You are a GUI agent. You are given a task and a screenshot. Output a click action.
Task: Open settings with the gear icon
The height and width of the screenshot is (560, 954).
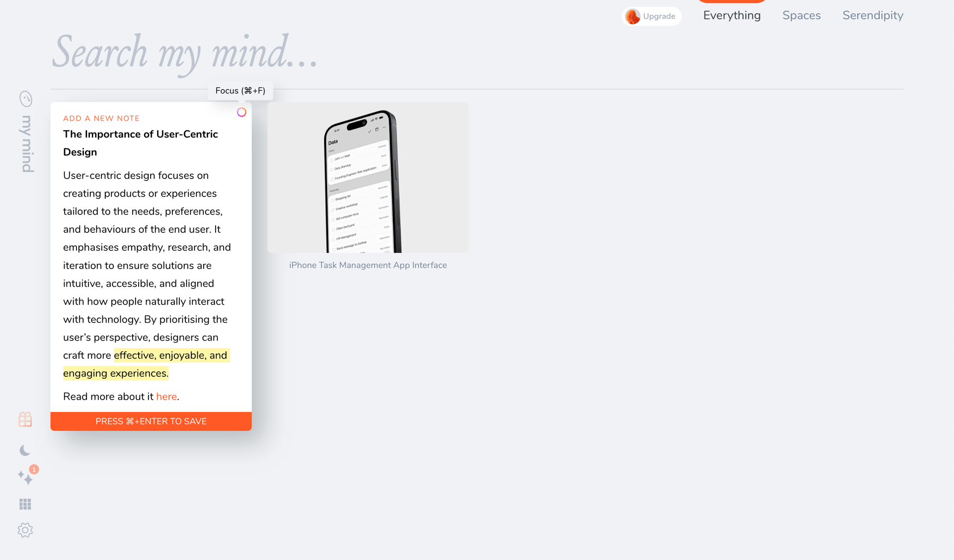[25, 530]
